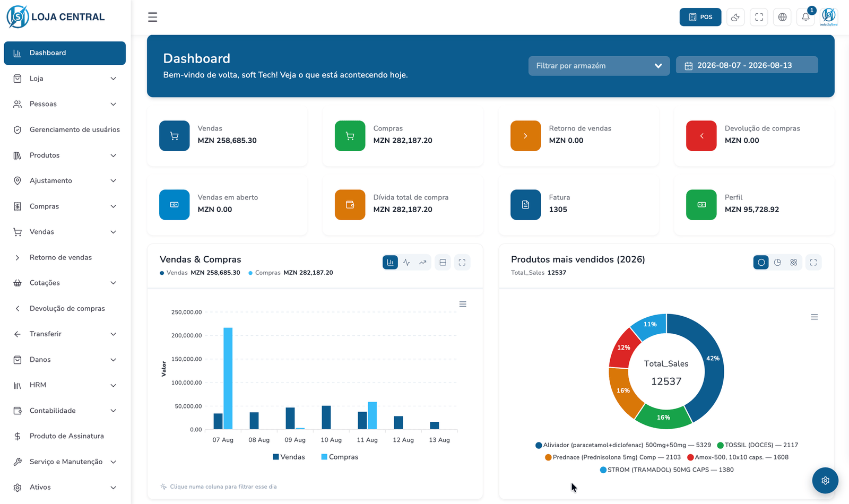Click the orange Retorno de vendas icon
This screenshot has width=849, height=504.
click(525, 136)
